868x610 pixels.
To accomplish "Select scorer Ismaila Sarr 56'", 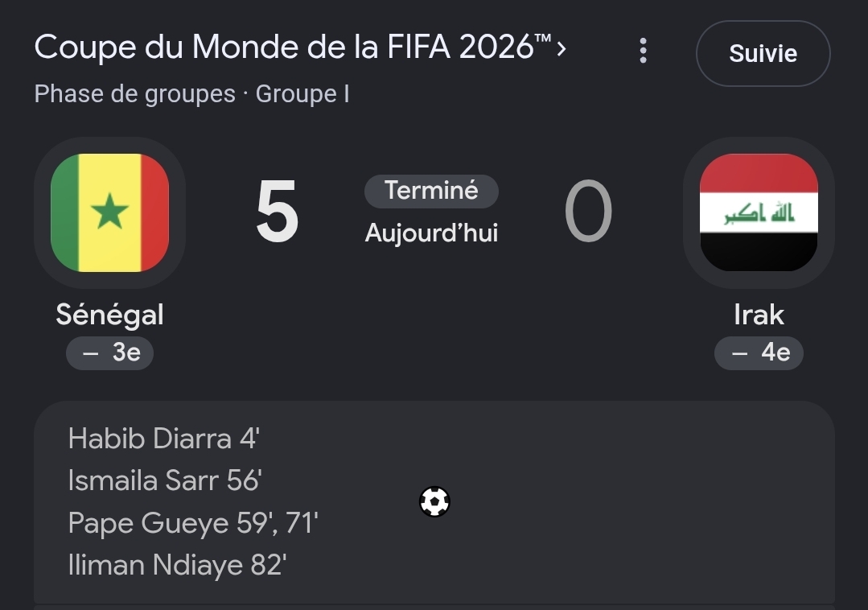I will 165,480.
